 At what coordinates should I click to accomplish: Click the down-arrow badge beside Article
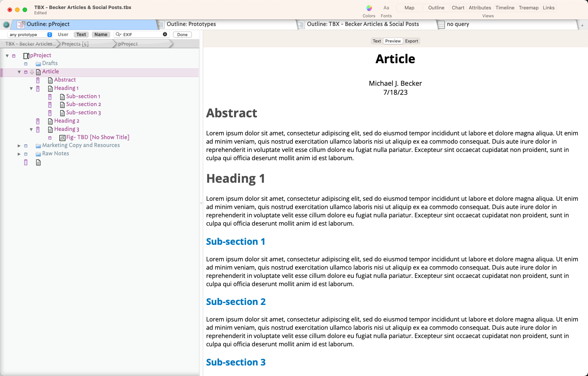click(32, 72)
